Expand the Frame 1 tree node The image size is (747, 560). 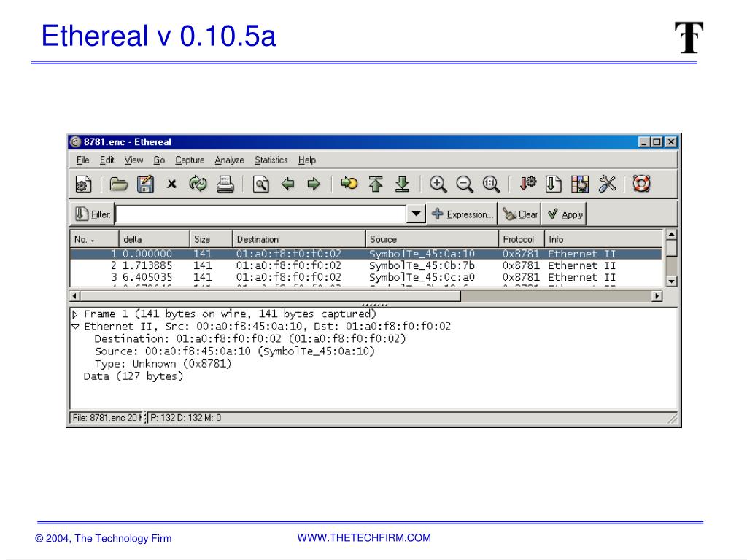tap(75, 314)
